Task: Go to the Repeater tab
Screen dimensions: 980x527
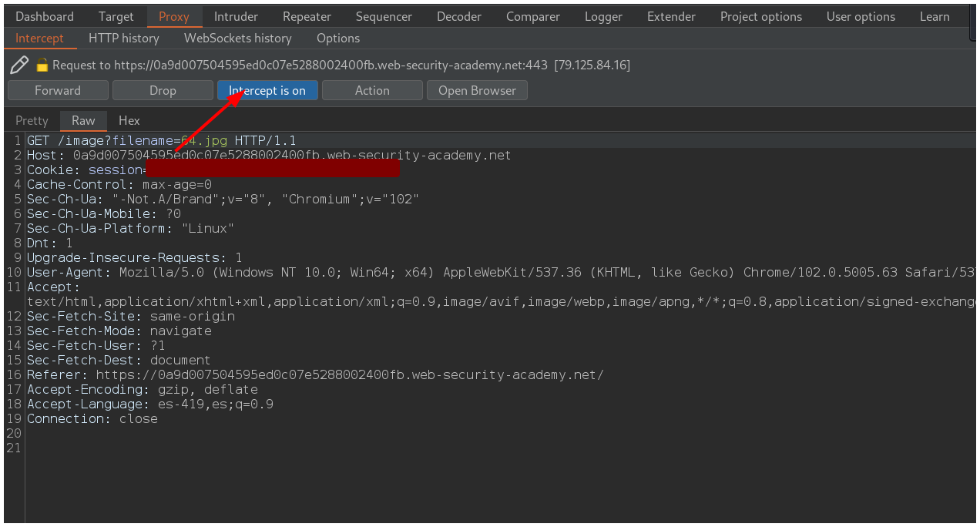Action: (307, 16)
